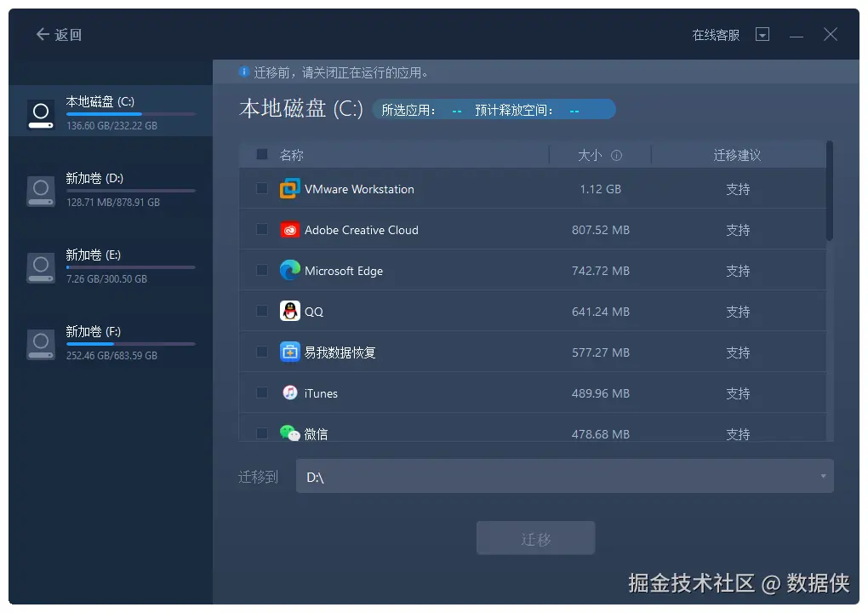The width and height of the screenshot is (868, 613).
Task: Click the back arrow icon
Action: [x=43, y=34]
